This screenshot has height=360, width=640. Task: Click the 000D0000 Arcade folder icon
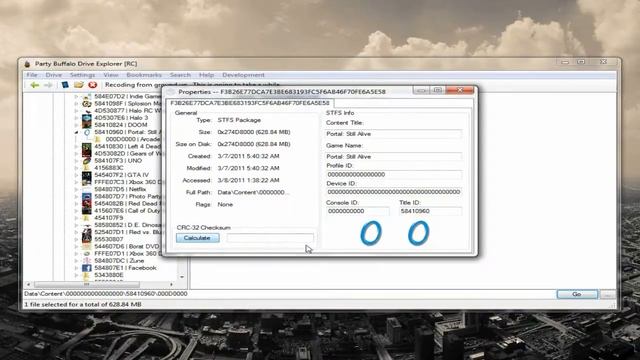click(x=98, y=140)
